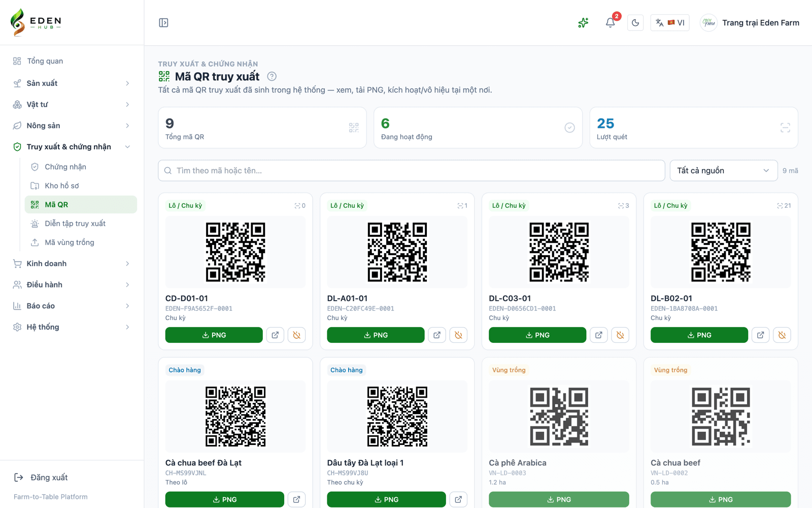Open Diễn tập truy xuất page
The image size is (812, 508).
click(81, 224)
